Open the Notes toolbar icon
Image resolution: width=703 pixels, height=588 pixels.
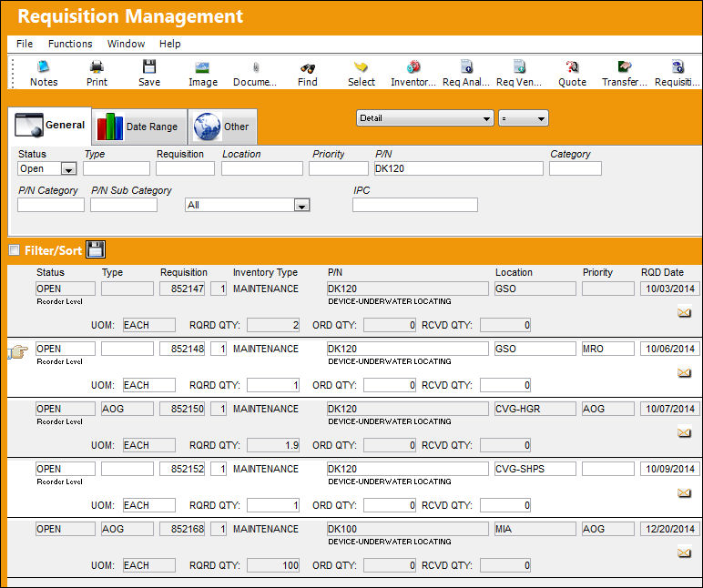pyautogui.click(x=44, y=67)
